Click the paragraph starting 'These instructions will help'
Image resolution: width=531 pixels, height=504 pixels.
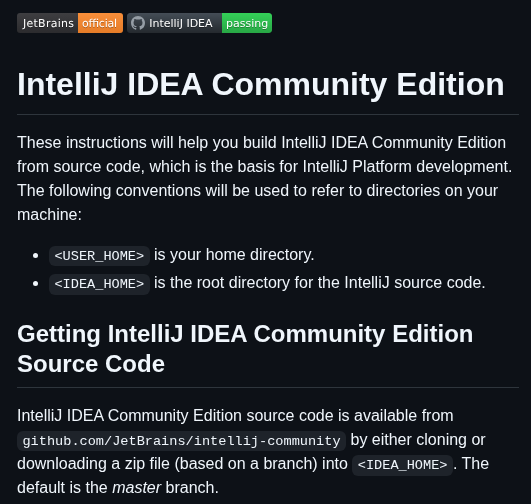click(265, 178)
